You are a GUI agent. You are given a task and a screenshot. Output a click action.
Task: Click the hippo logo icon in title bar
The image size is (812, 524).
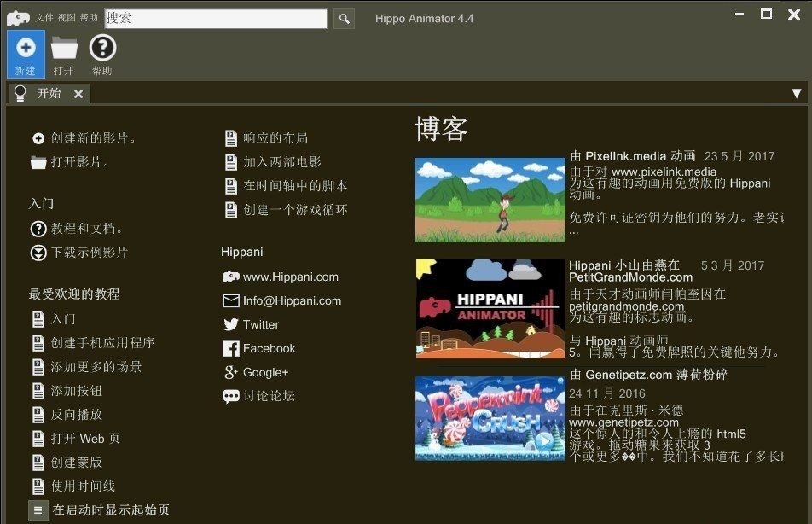pyautogui.click(x=18, y=19)
